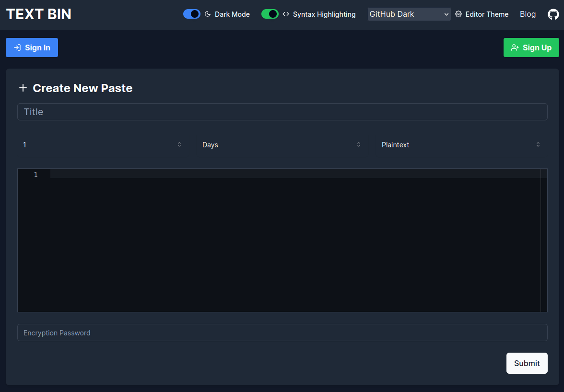Viewport: 564px width, 392px height.
Task: Focus the Title input field
Action: coord(282,112)
